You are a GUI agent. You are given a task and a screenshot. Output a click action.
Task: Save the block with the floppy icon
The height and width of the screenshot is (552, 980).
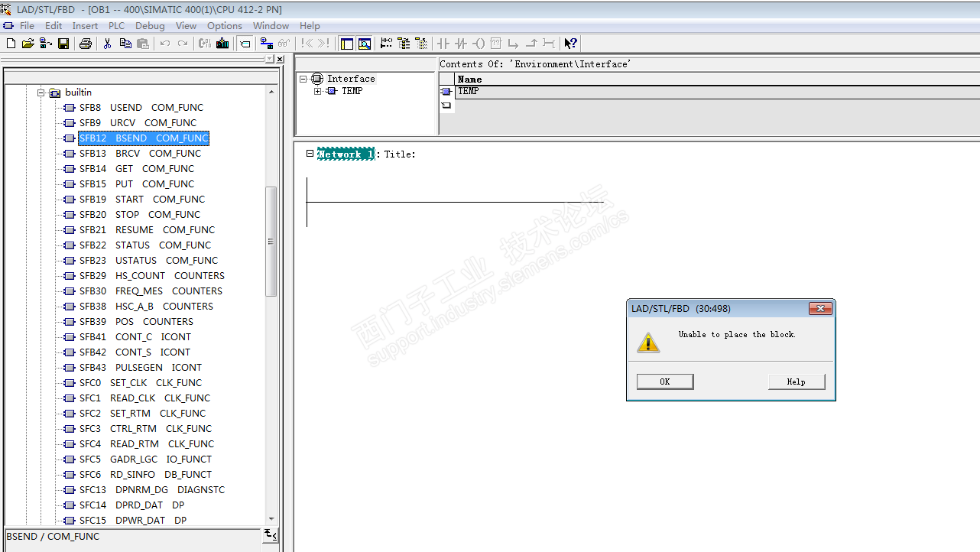click(63, 44)
